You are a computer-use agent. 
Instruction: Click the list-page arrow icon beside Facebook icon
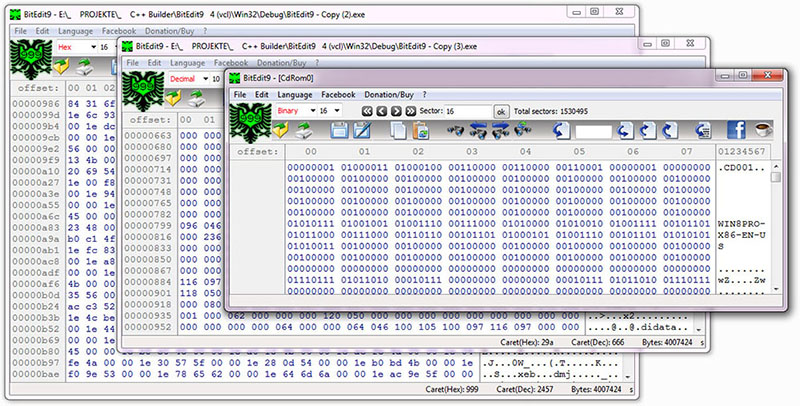pyautogui.click(x=703, y=131)
